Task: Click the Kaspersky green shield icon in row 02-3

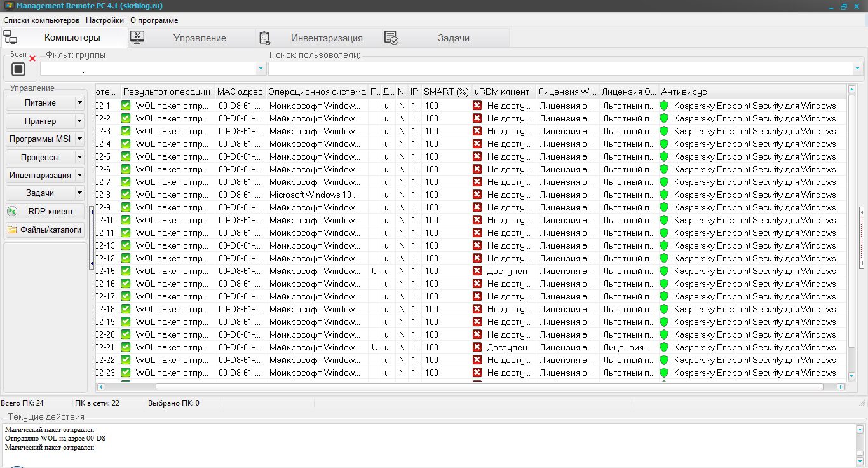Action: pyautogui.click(x=664, y=131)
